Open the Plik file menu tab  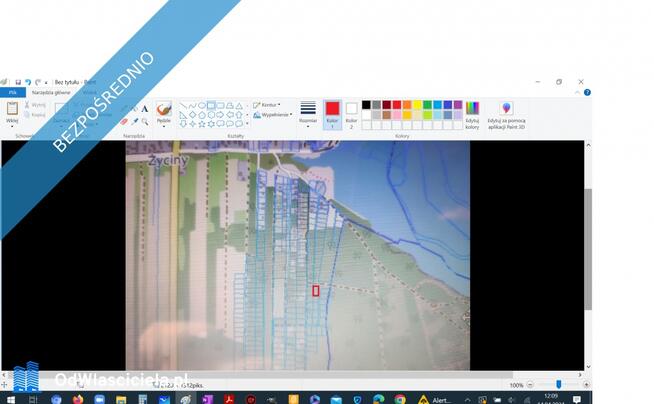(13, 93)
